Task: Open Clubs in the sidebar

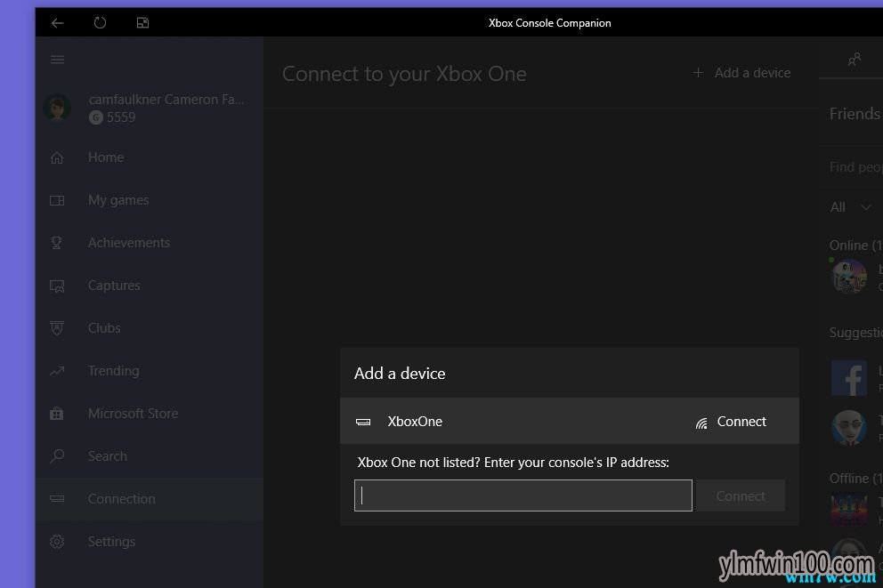Action: pos(150,328)
